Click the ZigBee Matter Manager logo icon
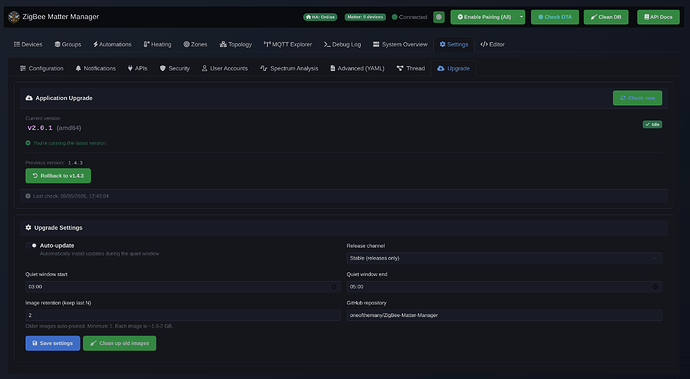Image resolution: width=690 pixels, height=379 pixels. [14, 17]
